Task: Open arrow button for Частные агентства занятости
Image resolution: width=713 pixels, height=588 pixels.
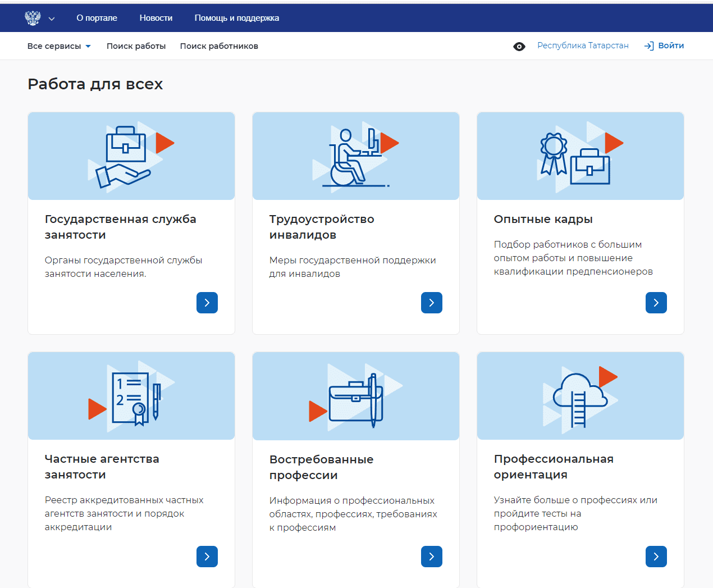Action: coord(207,557)
